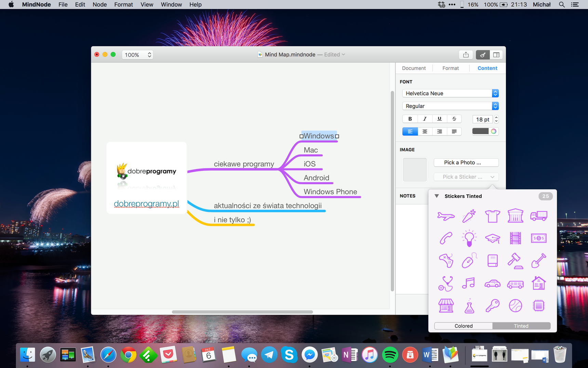The height and width of the screenshot is (368, 588).
Task: Click the empty image well thumbnail
Action: tap(415, 169)
